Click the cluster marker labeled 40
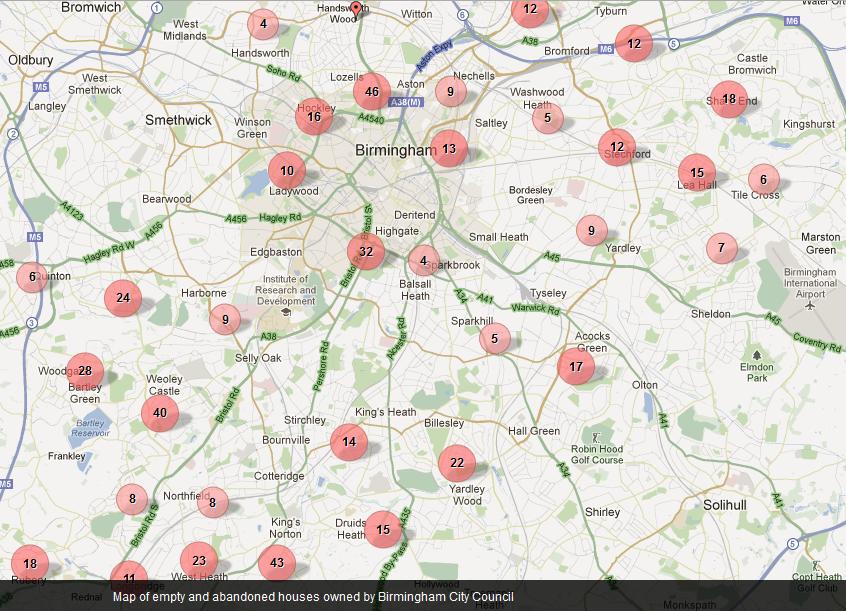The width and height of the screenshot is (846, 611). 160,412
